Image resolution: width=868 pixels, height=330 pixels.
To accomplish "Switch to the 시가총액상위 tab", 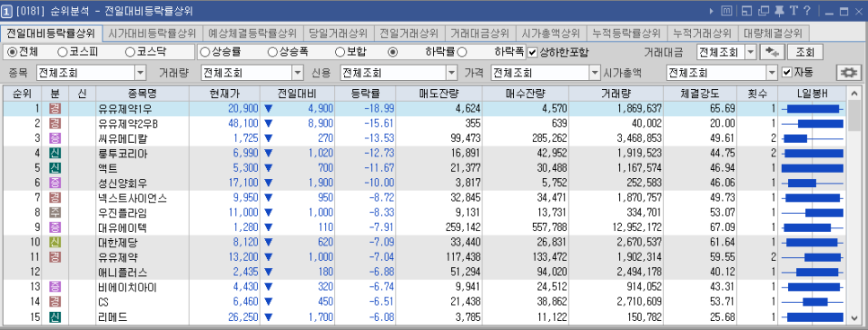I will tap(550, 33).
